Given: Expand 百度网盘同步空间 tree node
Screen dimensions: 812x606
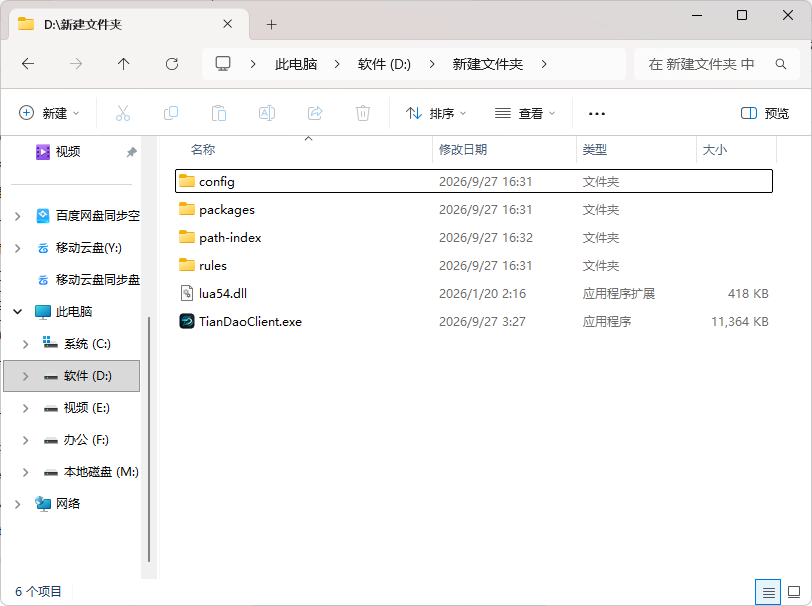Looking at the screenshot, I should tap(18, 216).
